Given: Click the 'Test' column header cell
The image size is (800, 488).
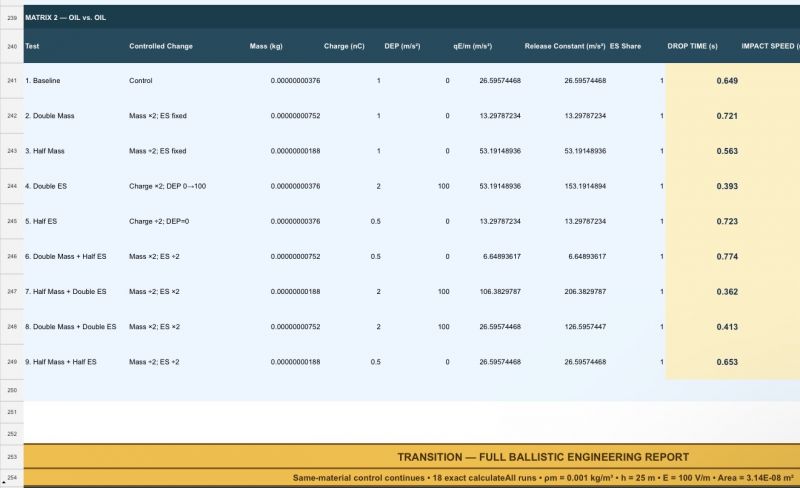Looking at the screenshot, I should [32, 46].
